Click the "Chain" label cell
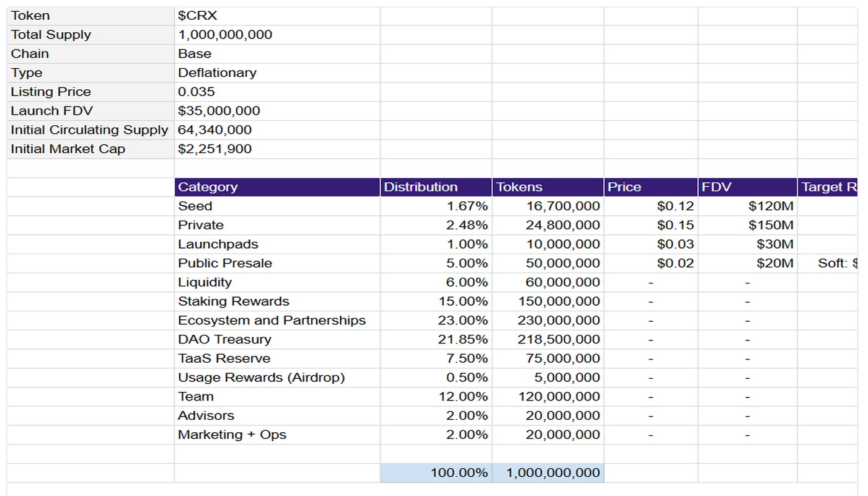This screenshot has width=868, height=496. (91, 54)
